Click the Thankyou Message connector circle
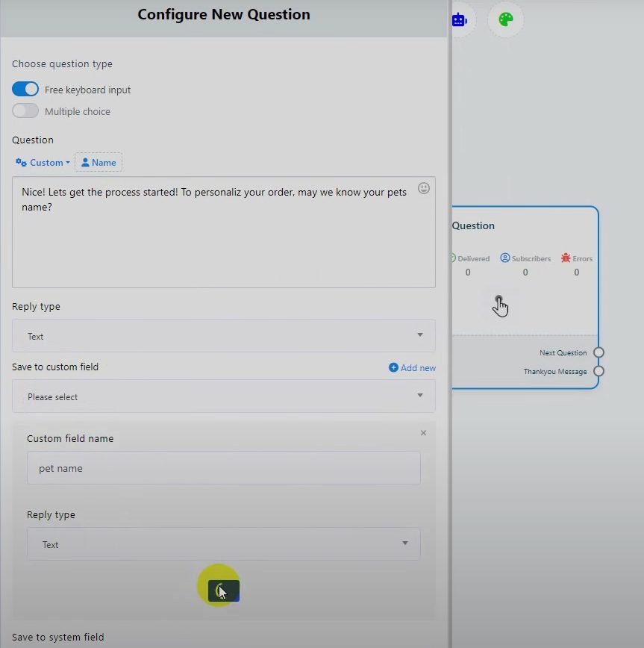This screenshot has height=648, width=644. [x=598, y=371]
